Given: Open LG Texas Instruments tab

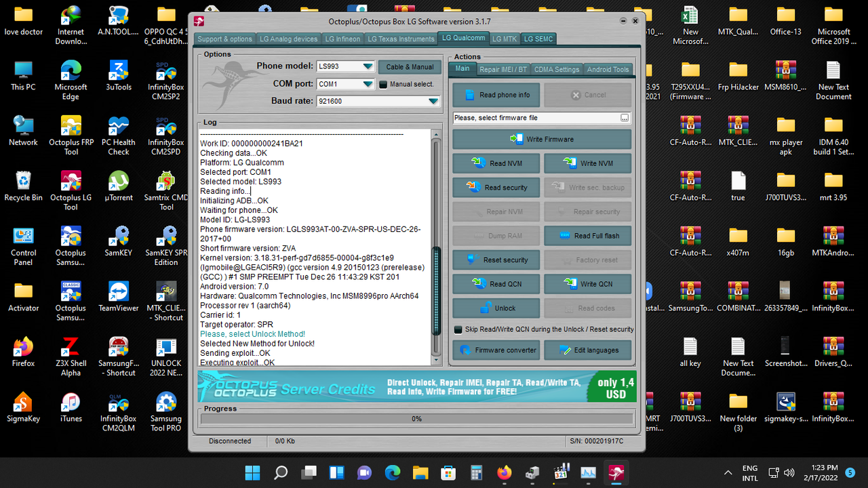Looking at the screenshot, I should [x=401, y=39].
